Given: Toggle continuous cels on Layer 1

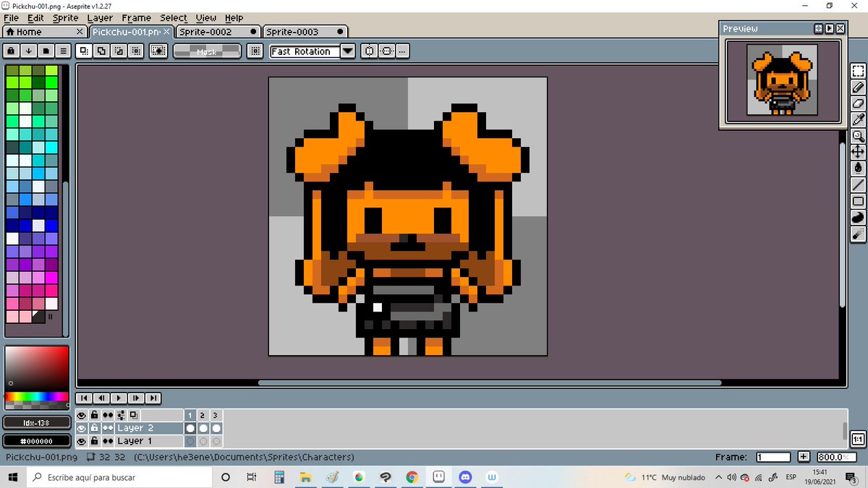Looking at the screenshot, I should [108, 441].
